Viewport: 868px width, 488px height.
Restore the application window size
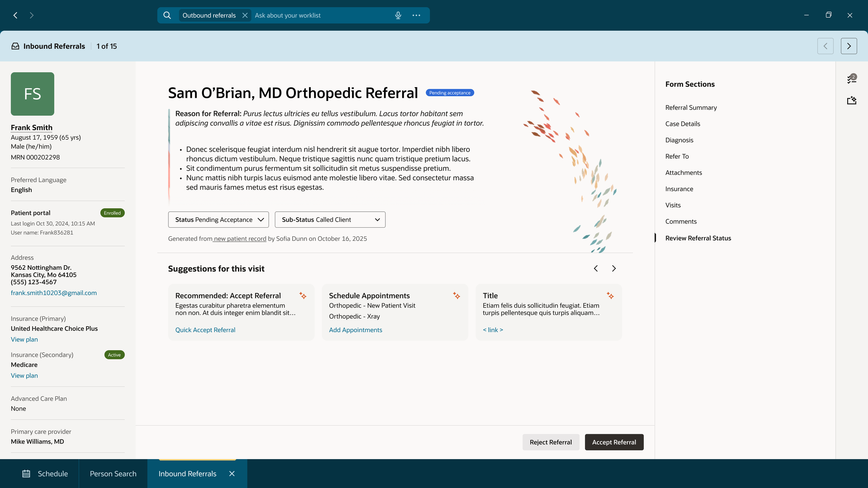pyautogui.click(x=828, y=15)
